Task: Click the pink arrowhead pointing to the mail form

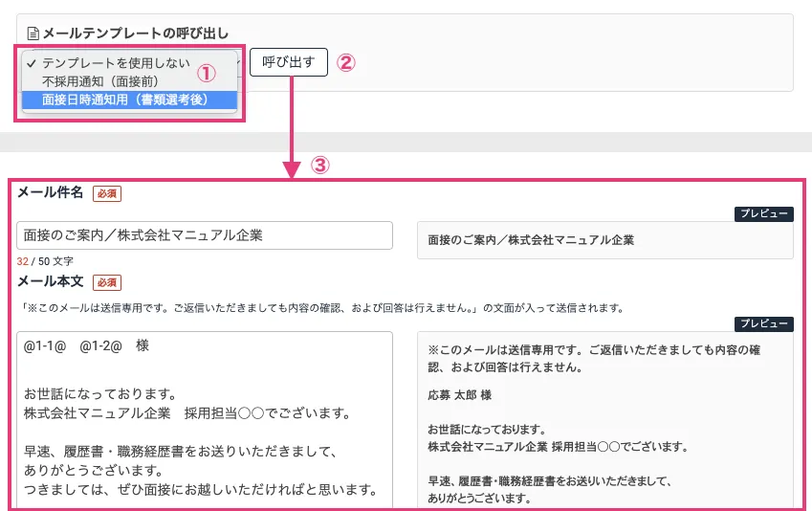Action: pos(291,170)
